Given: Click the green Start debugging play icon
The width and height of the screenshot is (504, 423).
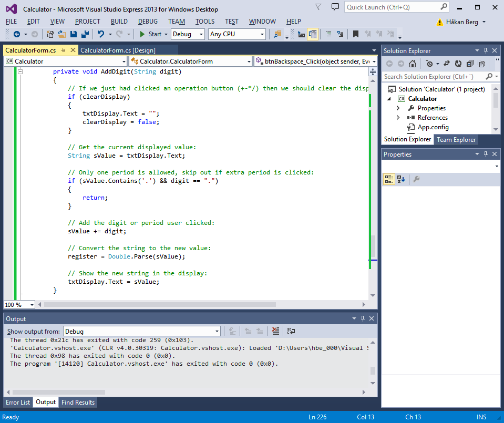Looking at the screenshot, I should pyautogui.click(x=142, y=34).
